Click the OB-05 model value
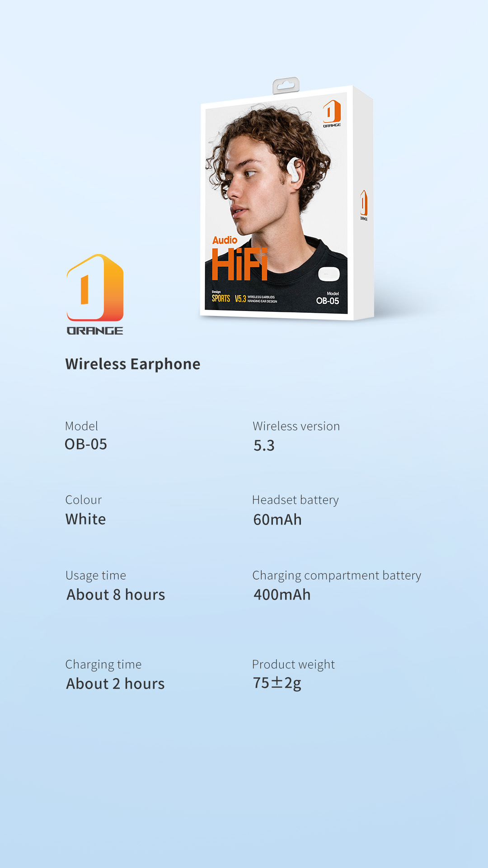 (x=86, y=444)
